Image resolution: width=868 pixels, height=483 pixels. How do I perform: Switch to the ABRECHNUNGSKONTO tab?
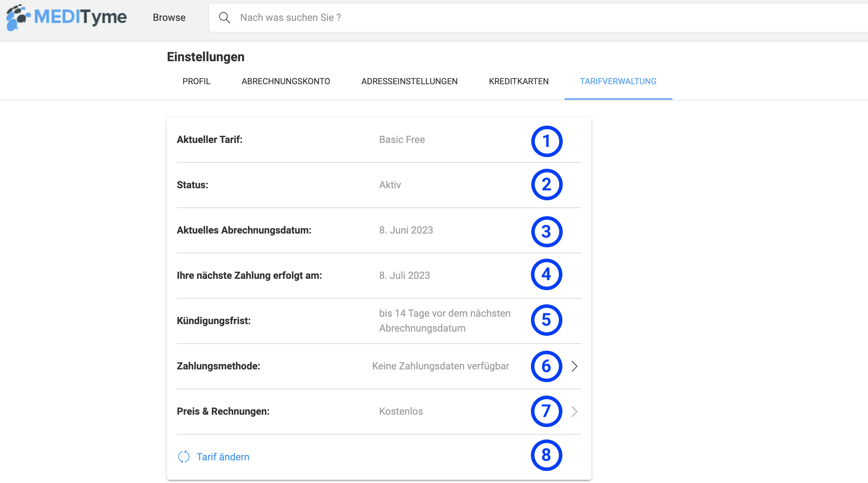tap(286, 81)
